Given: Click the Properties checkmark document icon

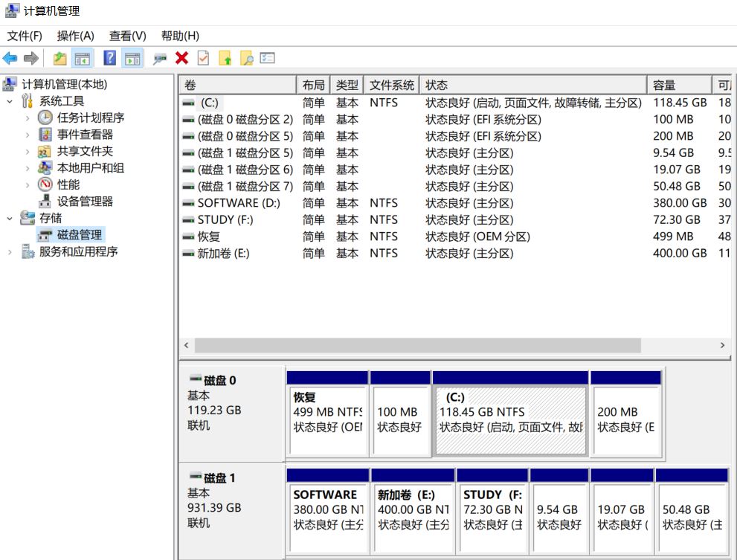Looking at the screenshot, I should coord(203,58).
